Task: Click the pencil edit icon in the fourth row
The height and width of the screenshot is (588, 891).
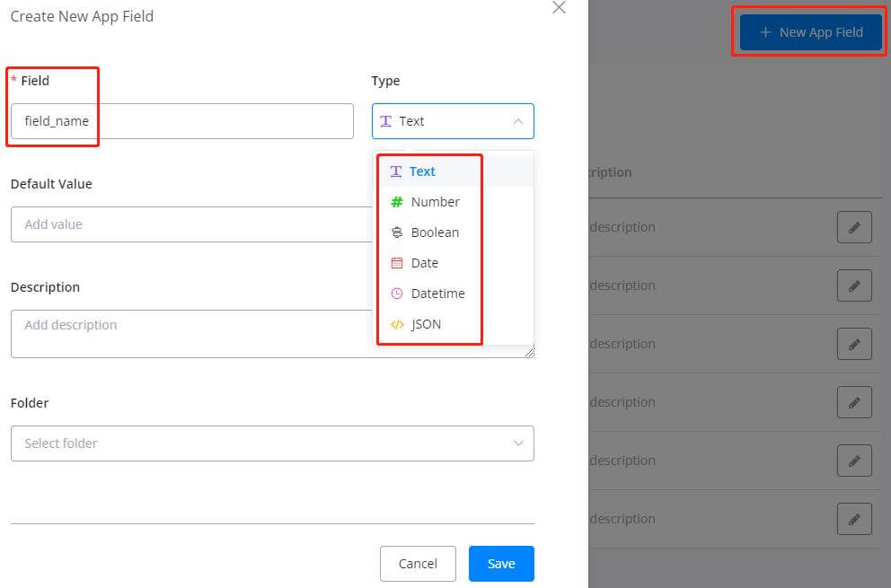Action: click(x=854, y=402)
